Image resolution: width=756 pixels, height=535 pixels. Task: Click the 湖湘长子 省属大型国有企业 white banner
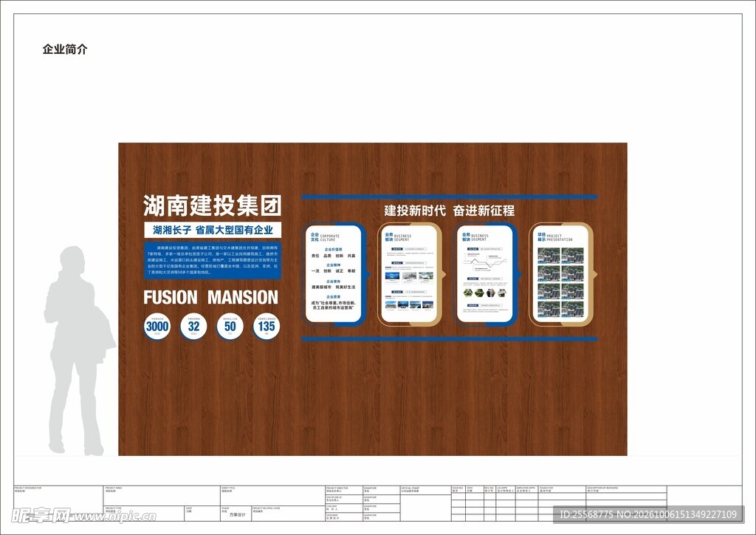pos(213,230)
